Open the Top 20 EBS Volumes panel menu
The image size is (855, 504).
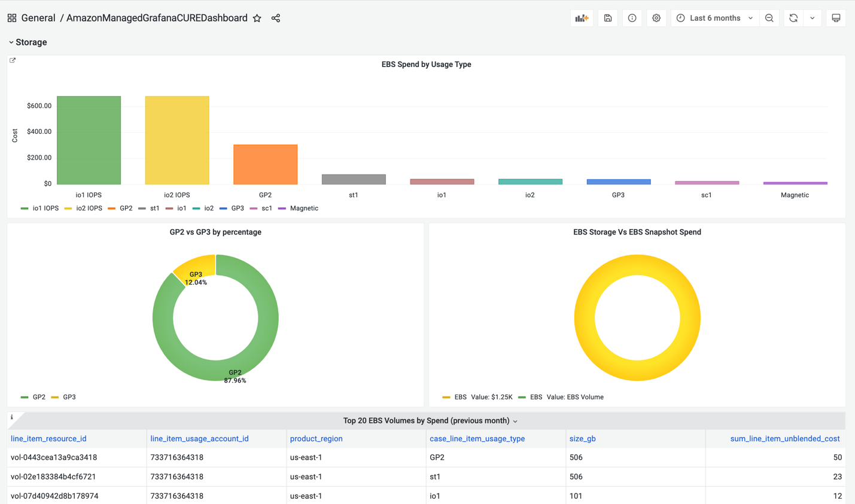pos(515,420)
